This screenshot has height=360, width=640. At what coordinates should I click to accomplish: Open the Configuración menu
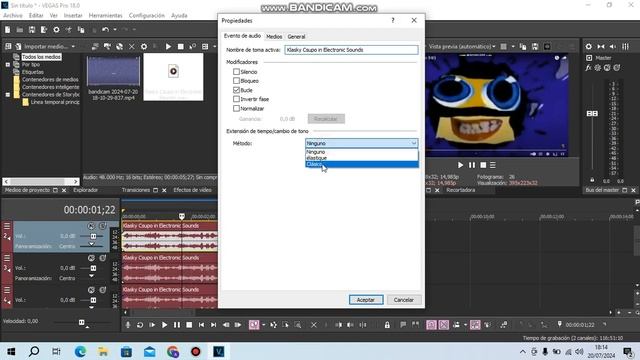point(147,15)
